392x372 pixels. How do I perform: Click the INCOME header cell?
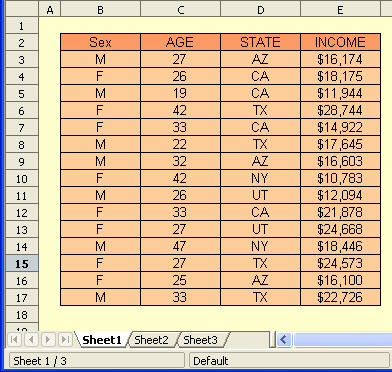(340, 42)
